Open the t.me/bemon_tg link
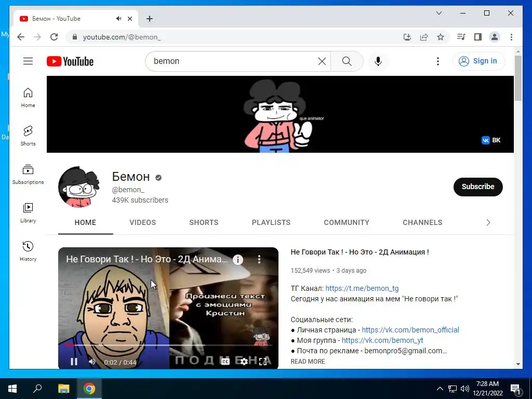The height and width of the screenshot is (399, 532). pos(362,288)
